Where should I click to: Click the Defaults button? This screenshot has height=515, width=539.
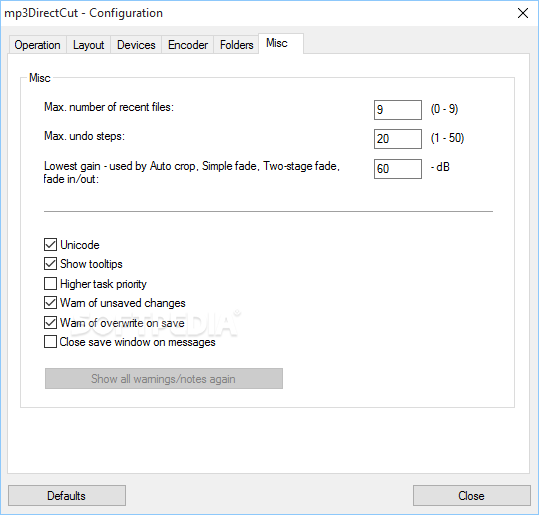(x=67, y=496)
